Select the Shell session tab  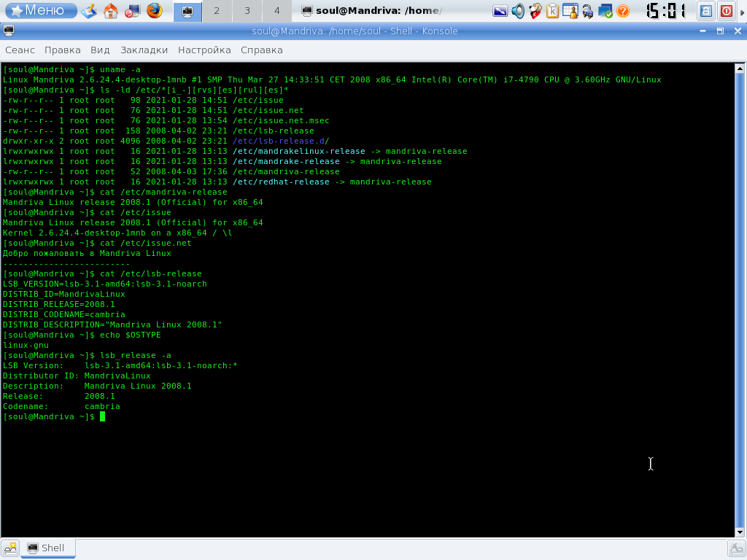(47, 548)
